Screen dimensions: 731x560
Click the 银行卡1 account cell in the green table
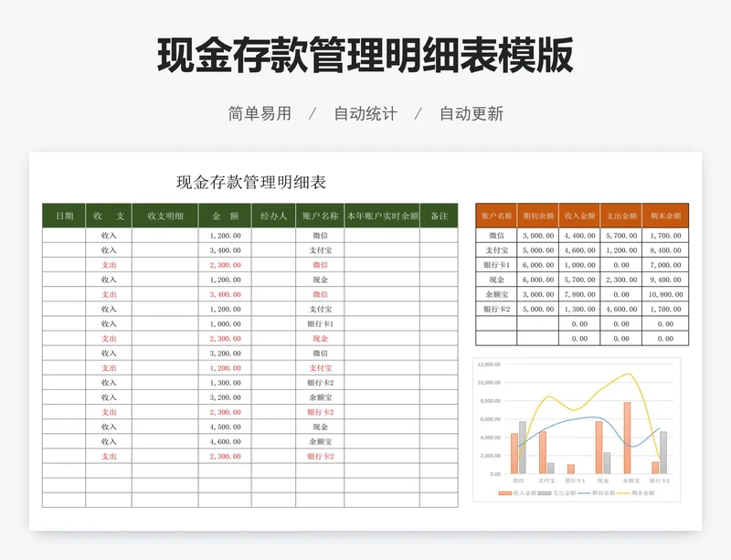pyautogui.click(x=321, y=323)
